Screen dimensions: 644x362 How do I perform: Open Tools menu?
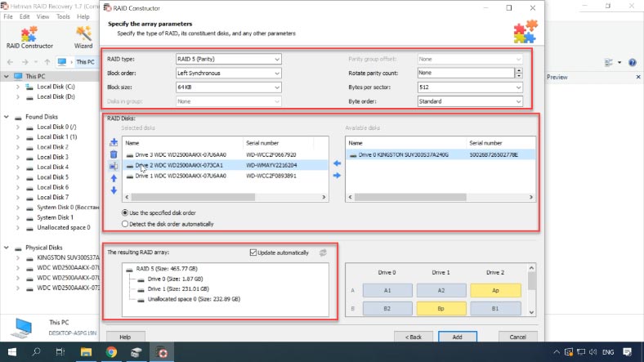coord(63,17)
